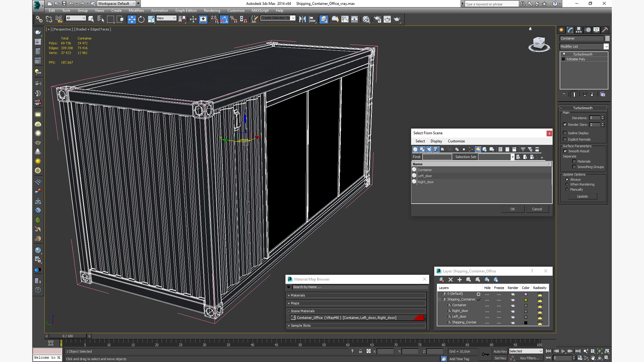Image resolution: width=644 pixels, height=362 pixels.
Task: Switch to the Create command panel
Action: 561,30
